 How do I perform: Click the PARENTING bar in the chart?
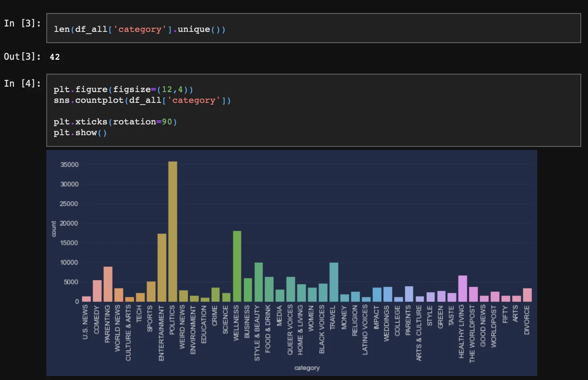tap(108, 284)
